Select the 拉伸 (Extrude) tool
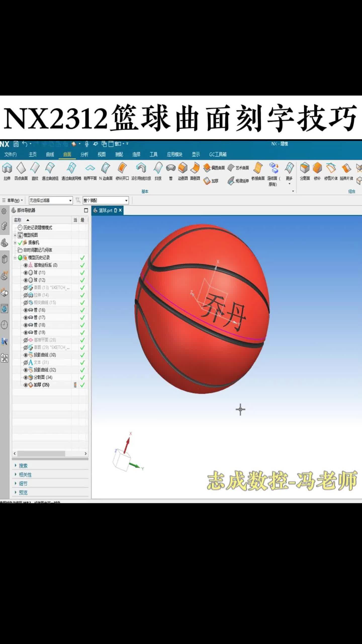 7,171
